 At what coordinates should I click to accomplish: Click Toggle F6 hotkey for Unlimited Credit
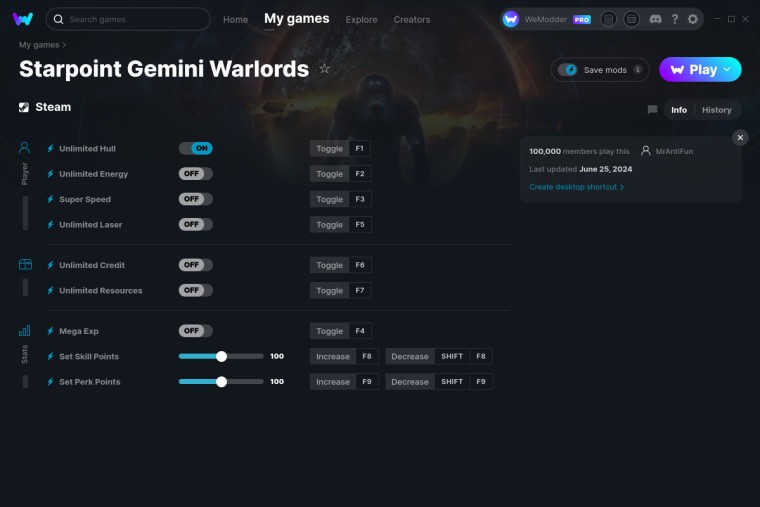pyautogui.click(x=340, y=265)
